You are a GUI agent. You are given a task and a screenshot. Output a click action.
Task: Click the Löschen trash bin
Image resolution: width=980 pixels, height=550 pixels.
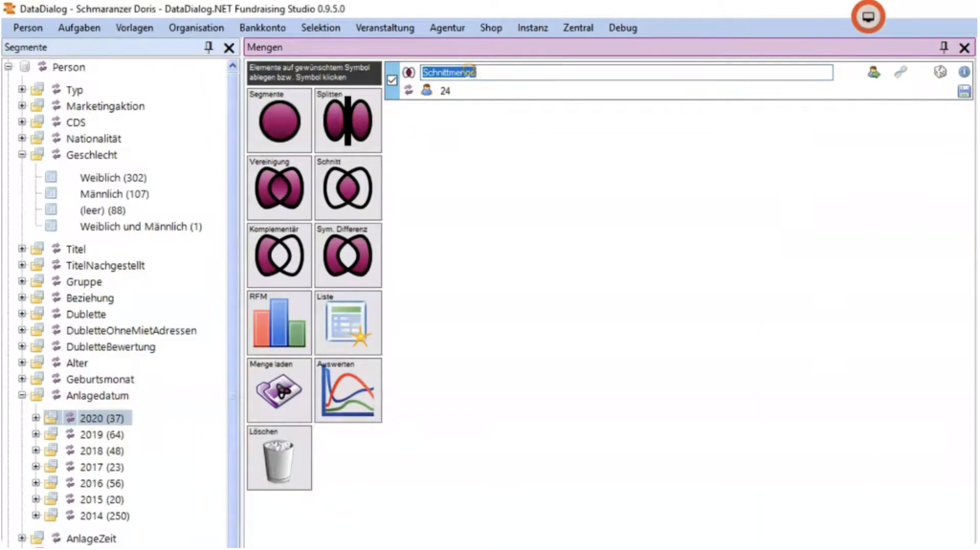pos(279,457)
